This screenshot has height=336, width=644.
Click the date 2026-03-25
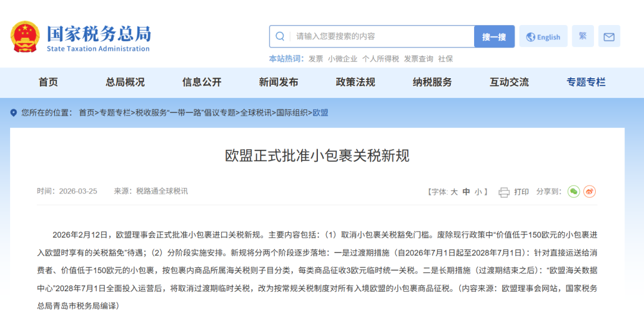pyautogui.click(x=78, y=191)
